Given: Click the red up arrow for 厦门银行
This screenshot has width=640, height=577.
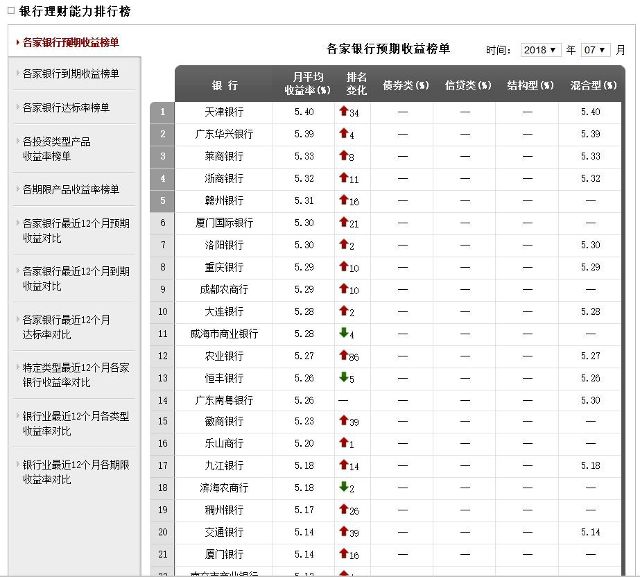Looking at the screenshot, I should 344,553.
